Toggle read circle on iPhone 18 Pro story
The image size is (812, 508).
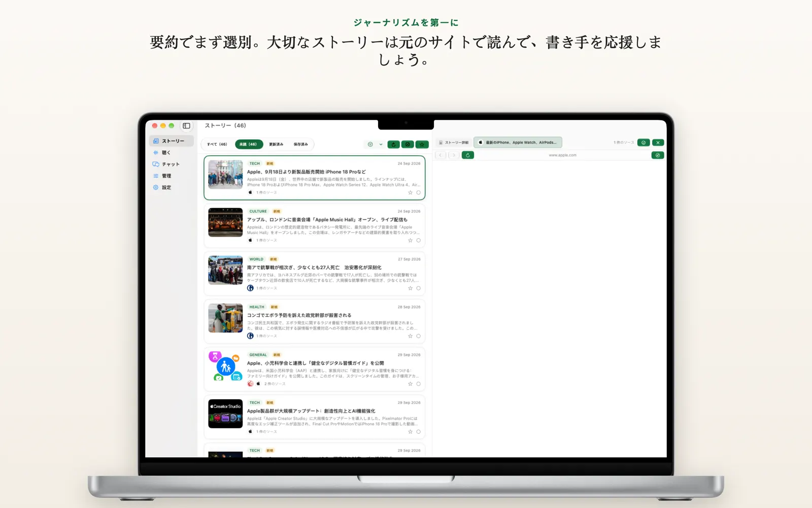pos(419,193)
